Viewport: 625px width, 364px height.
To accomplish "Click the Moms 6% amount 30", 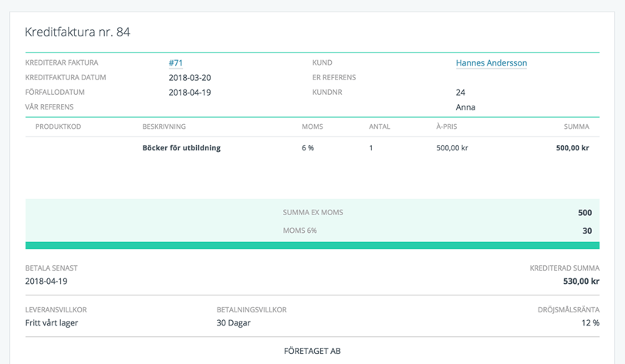I will pyautogui.click(x=586, y=231).
